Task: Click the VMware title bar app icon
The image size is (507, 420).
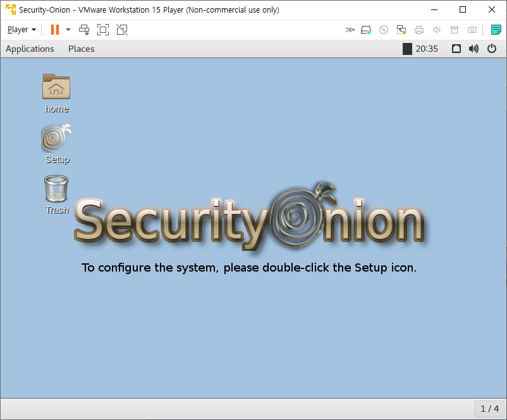Action: tap(11, 9)
